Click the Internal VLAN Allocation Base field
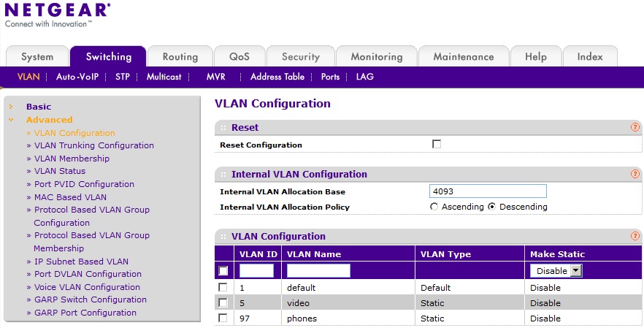This screenshot has height=328, width=644. coord(488,191)
